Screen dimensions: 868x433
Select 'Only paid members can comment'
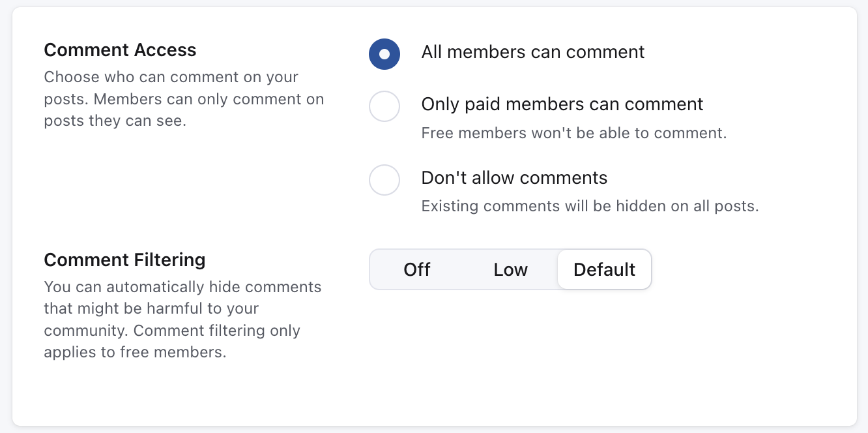tap(384, 106)
